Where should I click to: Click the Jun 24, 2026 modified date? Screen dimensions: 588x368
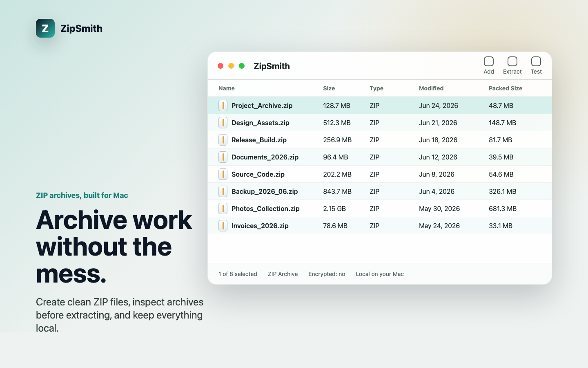[x=439, y=105]
